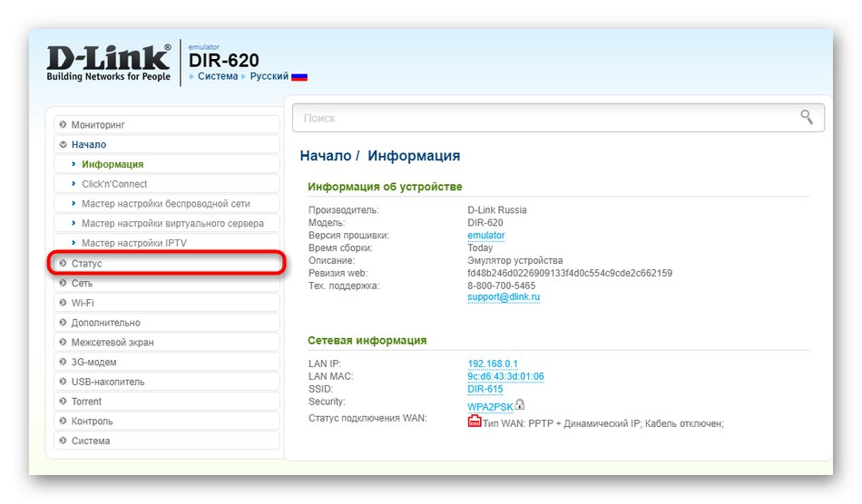This screenshot has height=504, width=862.
Task: Click the Эмулятор устройства description value
Action: (515, 260)
